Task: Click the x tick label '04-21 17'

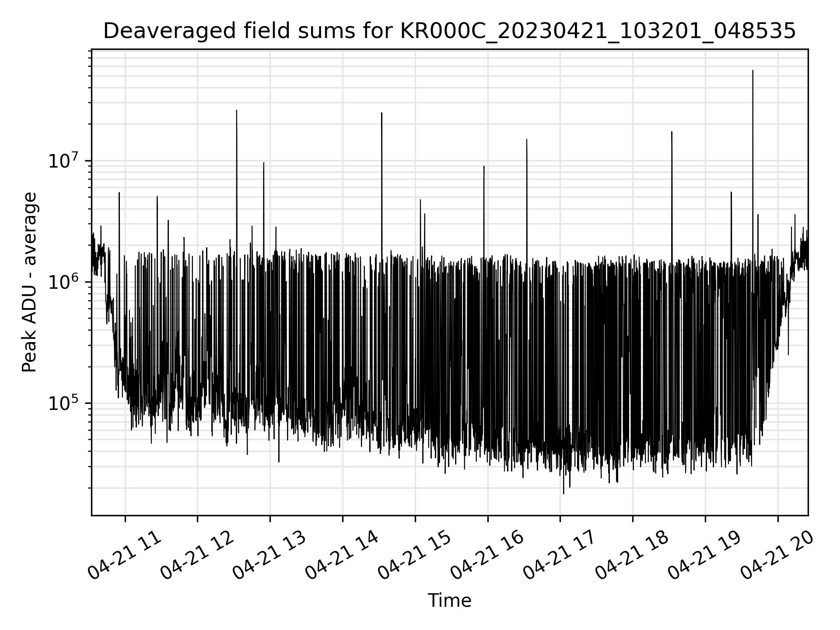Action: click(560, 556)
